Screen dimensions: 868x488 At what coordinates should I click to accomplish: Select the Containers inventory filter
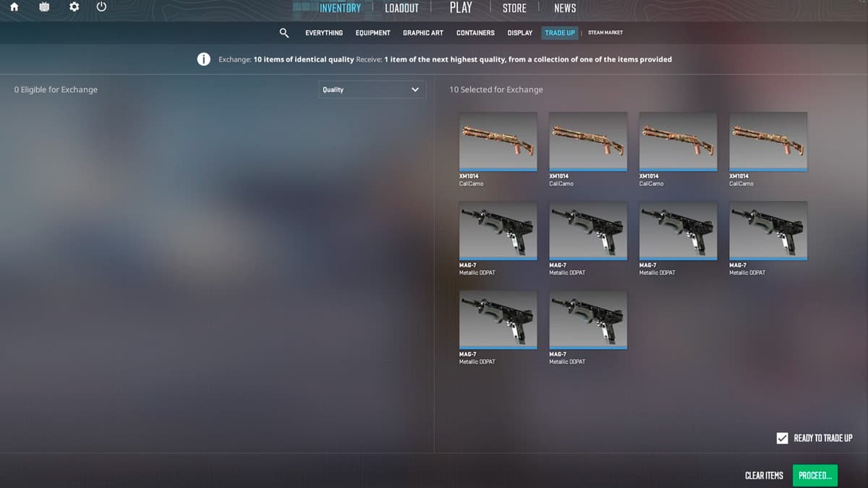pos(475,33)
